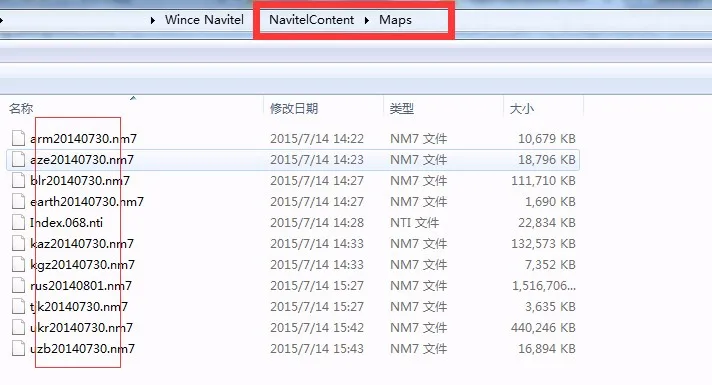This screenshot has height=385, width=712.
Task: Open Wince Navitel breadcrumb folder
Action: (x=204, y=20)
